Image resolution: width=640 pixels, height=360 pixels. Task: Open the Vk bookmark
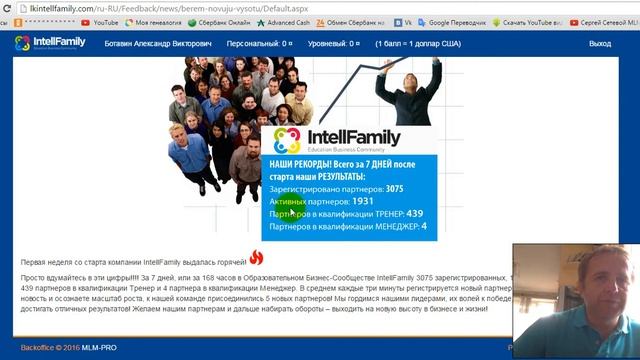tap(403, 23)
